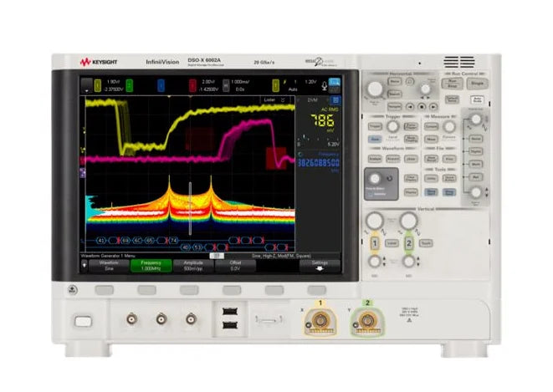Open the main menu dropdown at screen top-left
Screen dimensions: 553x392
pyautogui.click(x=87, y=85)
